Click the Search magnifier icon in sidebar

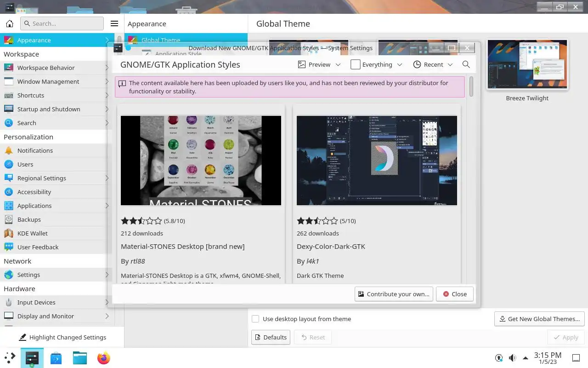tap(8, 123)
